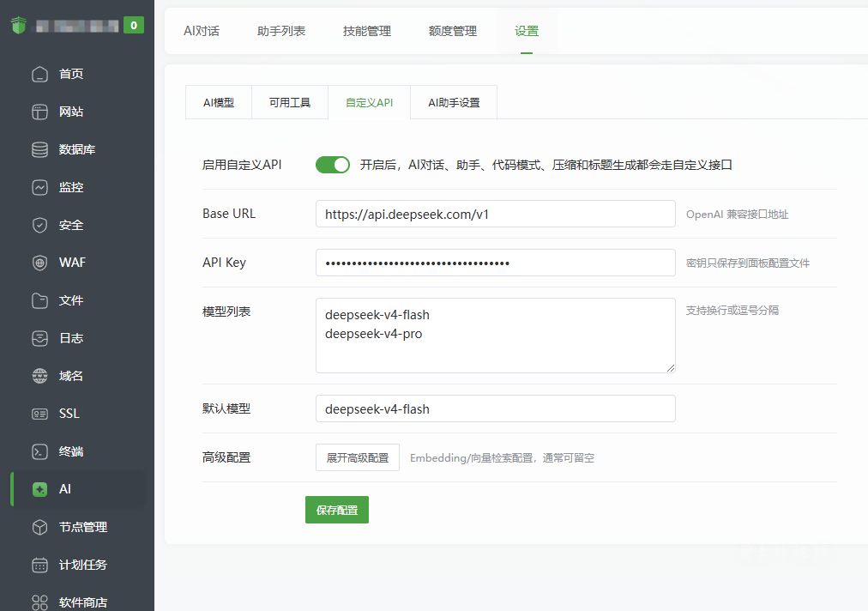Expand 展开高级配置 advanced settings
868x611 pixels.
pos(358,457)
